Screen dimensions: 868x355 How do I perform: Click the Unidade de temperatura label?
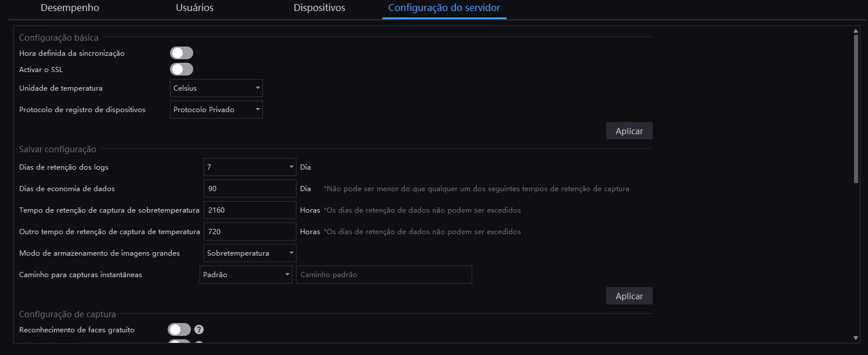point(61,88)
